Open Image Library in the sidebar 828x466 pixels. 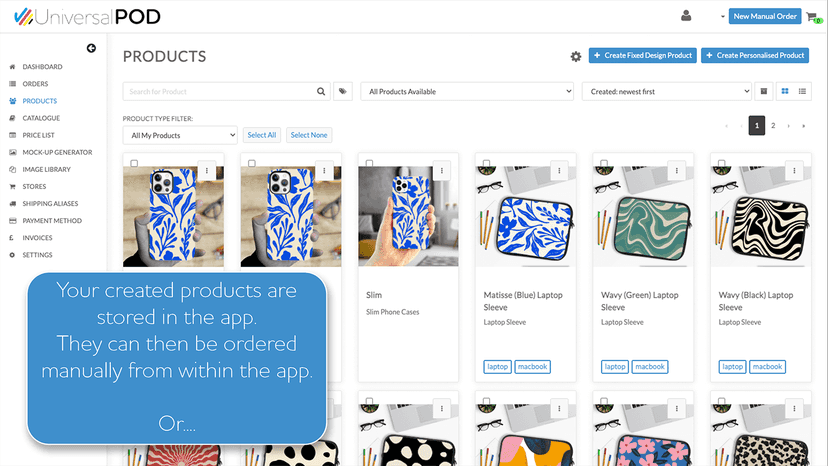46,169
